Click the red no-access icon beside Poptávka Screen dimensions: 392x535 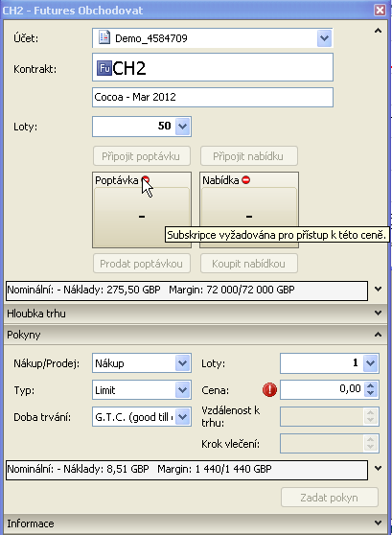pyautogui.click(x=146, y=180)
